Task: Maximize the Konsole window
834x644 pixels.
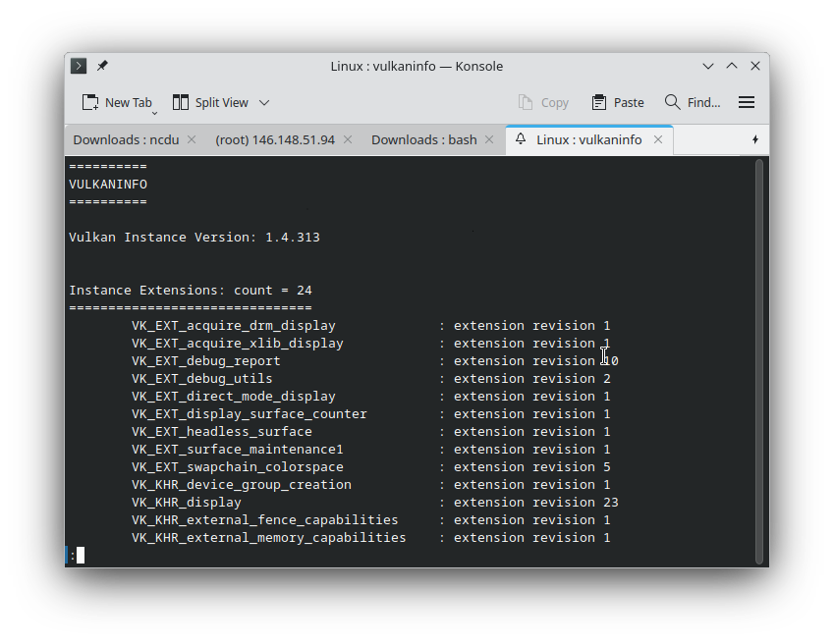Action: pyautogui.click(x=732, y=66)
